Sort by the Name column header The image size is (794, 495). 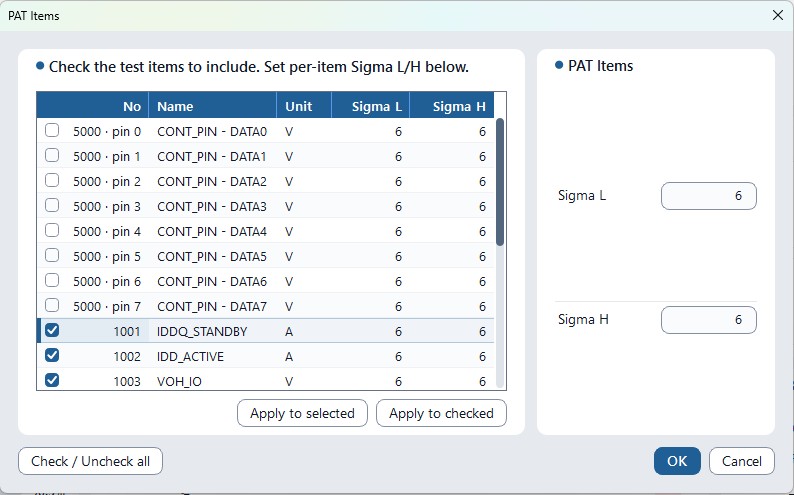click(213, 106)
